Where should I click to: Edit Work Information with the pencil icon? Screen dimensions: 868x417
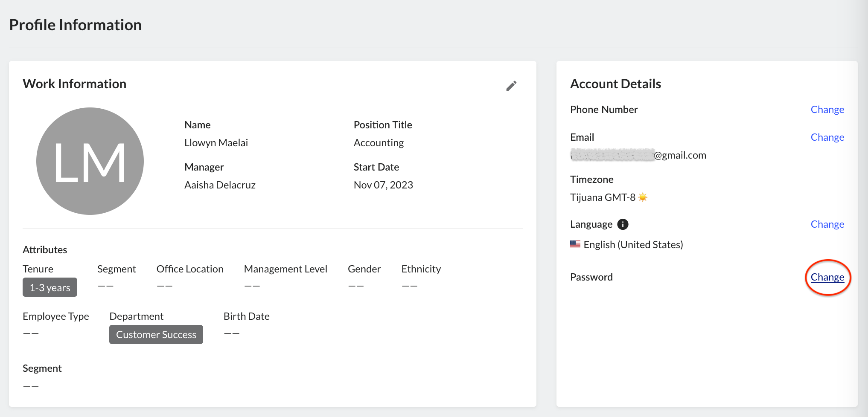click(x=511, y=86)
